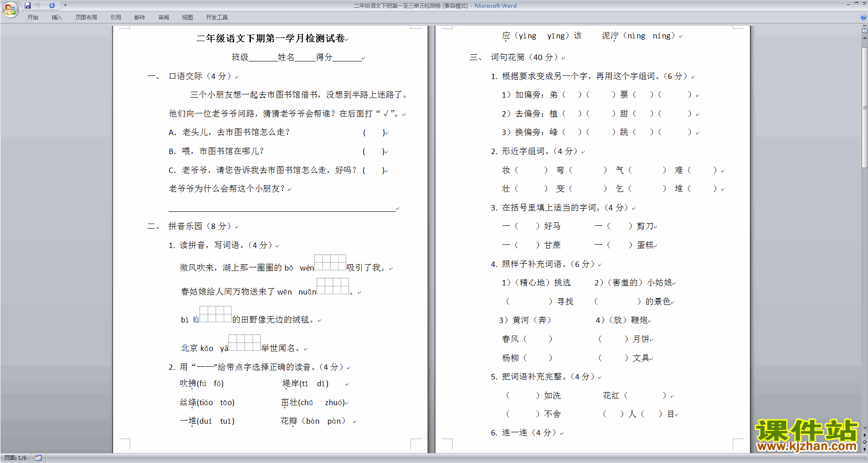Click the writing grid after wēn nuǎn
This screenshot has height=463, width=868.
tap(333, 286)
